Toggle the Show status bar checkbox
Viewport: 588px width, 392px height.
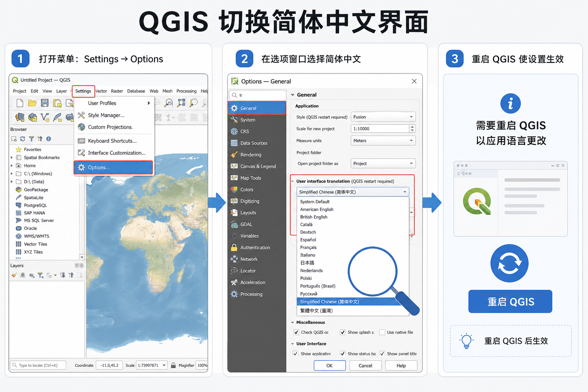click(343, 354)
